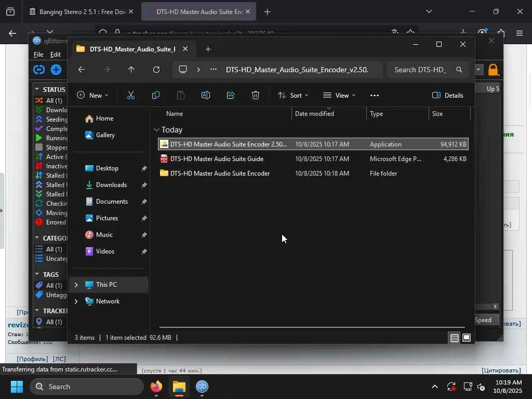The height and width of the screenshot is (399, 532).
Task: Open qBittorrent File menu
Action: [38, 54]
